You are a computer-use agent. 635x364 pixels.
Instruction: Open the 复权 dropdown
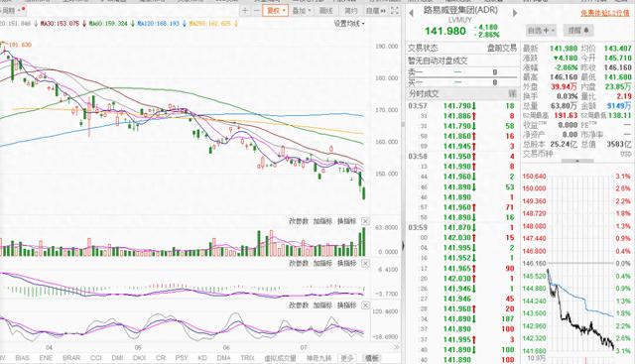276,11
